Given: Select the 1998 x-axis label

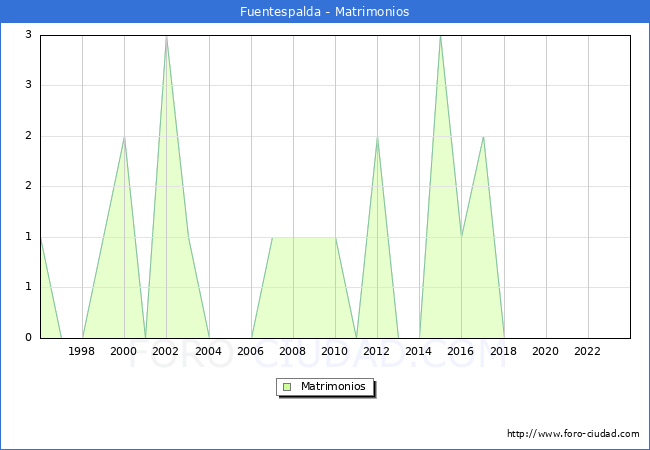Looking at the screenshot, I should [x=82, y=351].
